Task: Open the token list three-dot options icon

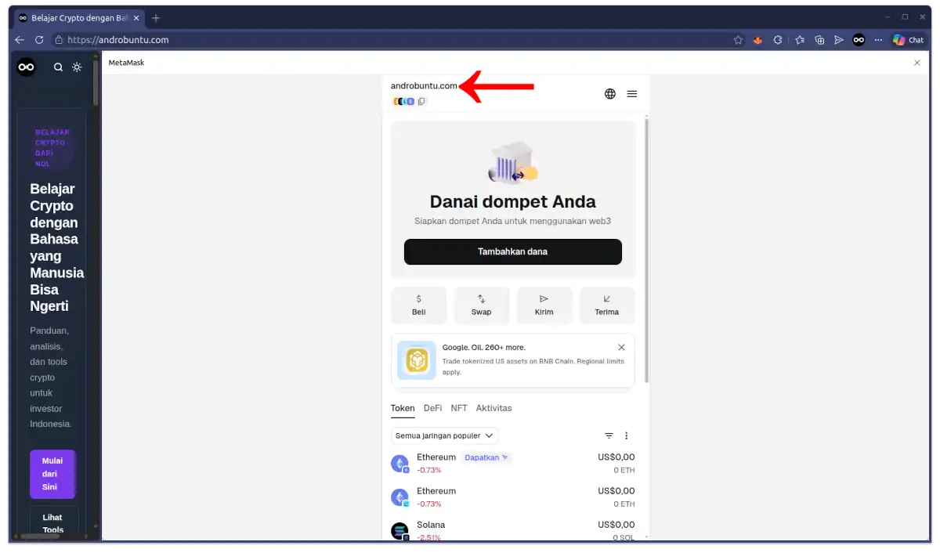Action: (626, 435)
